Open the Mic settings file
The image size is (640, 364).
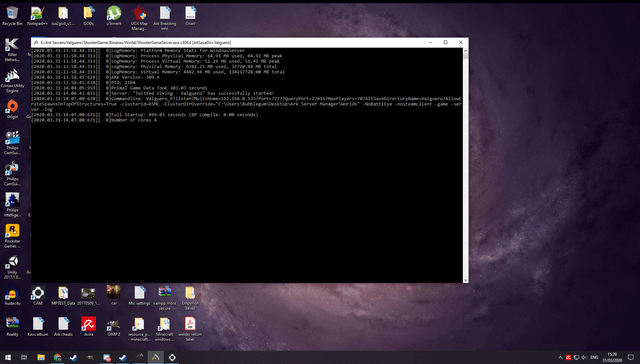tap(139, 296)
